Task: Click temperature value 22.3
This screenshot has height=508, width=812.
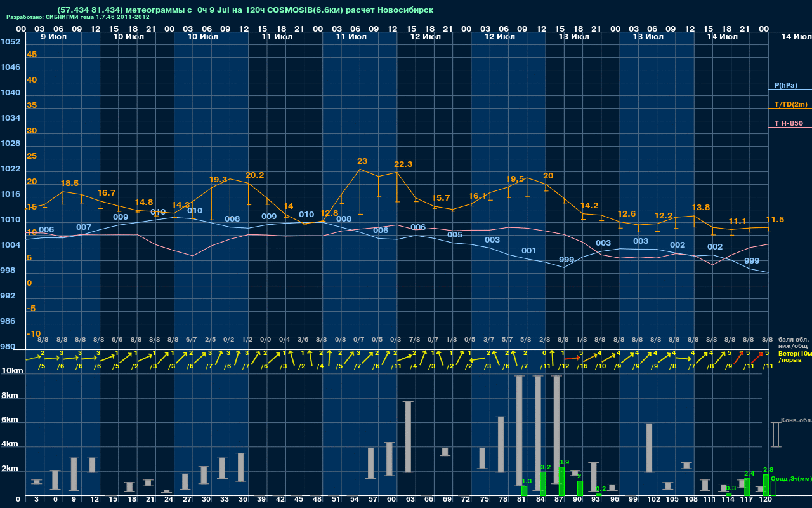Action: pyautogui.click(x=403, y=164)
